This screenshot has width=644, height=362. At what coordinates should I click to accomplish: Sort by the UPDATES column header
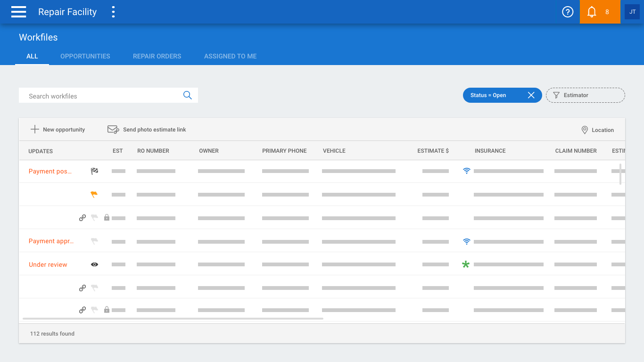click(41, 151)
